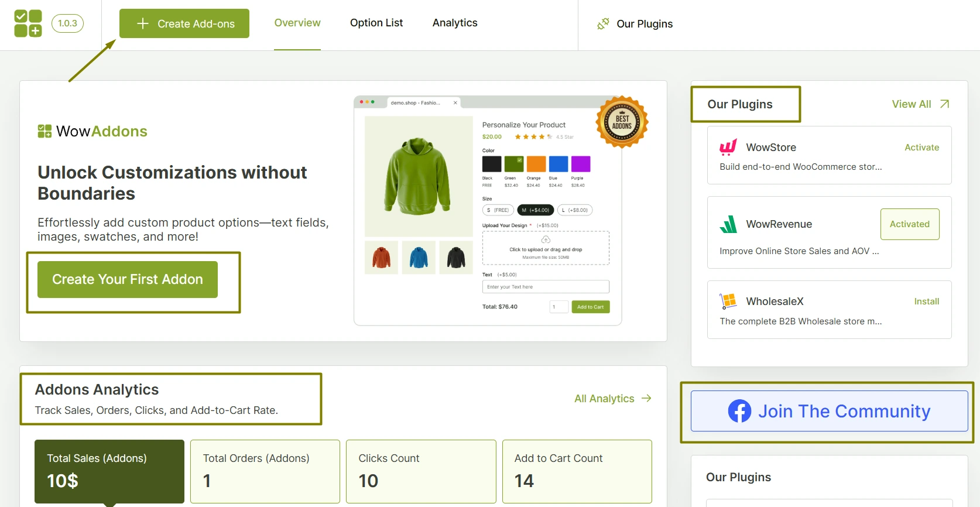980x507 pixels.
Task: Close the demo.shop browser tab
Action: point(455,102)
